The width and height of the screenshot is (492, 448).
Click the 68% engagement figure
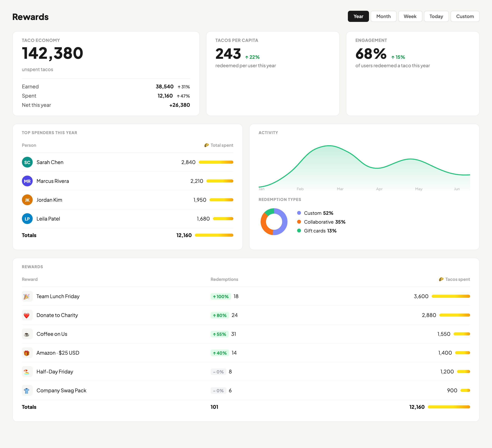pyautogui.click(x=371, y=54)
